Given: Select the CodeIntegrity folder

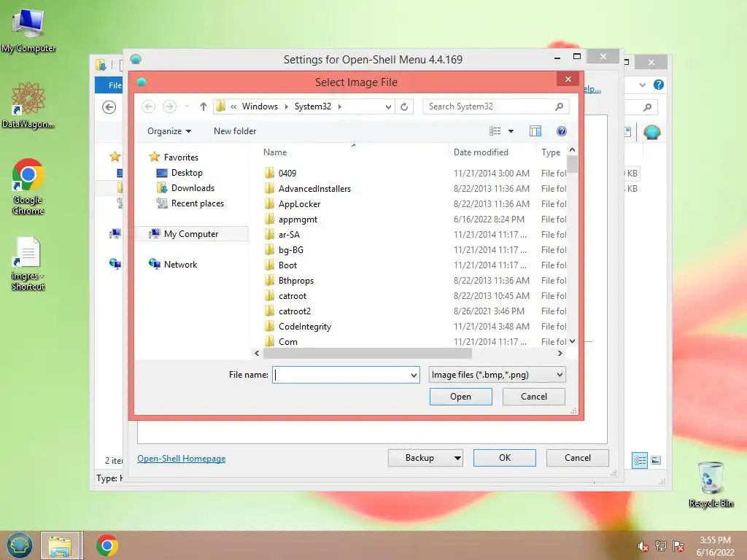Looking at the screenshot, I should point(304,326).
